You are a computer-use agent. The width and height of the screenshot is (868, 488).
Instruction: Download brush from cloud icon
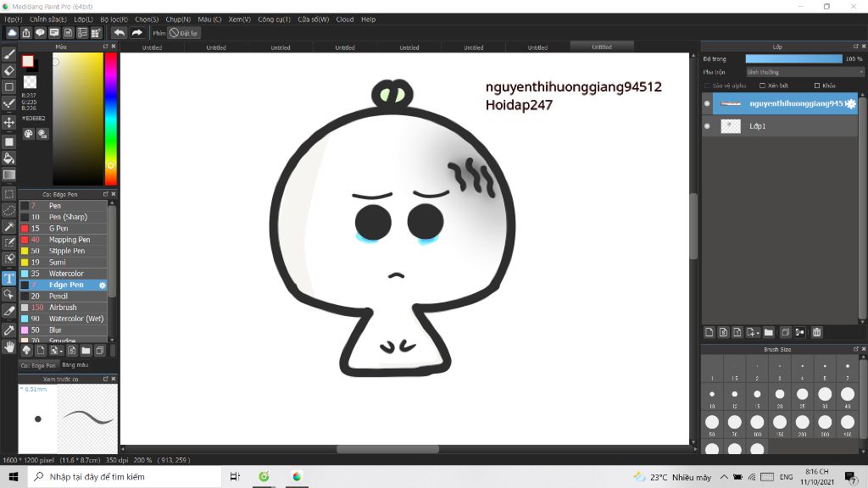tap(26, 350)
